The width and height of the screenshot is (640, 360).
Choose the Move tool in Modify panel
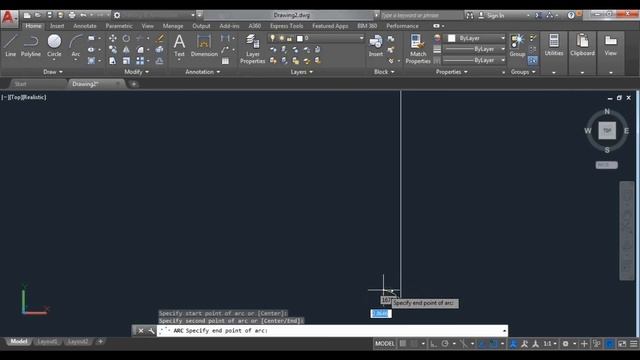click(x=113, y=38)
